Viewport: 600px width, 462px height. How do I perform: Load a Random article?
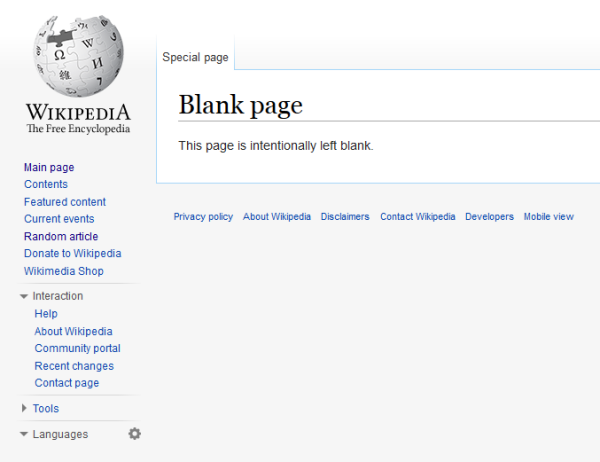(x=61, y=237)
